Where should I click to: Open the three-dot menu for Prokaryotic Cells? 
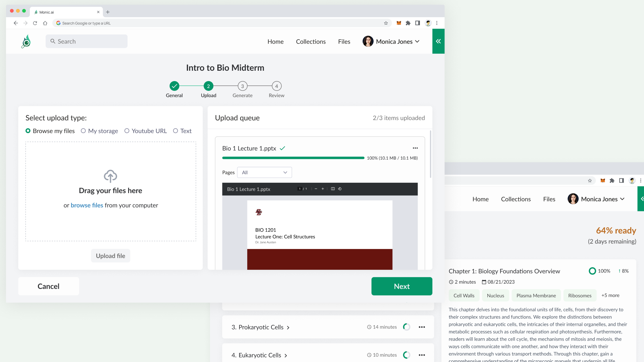pyautogui.click(x=422, y=327)
